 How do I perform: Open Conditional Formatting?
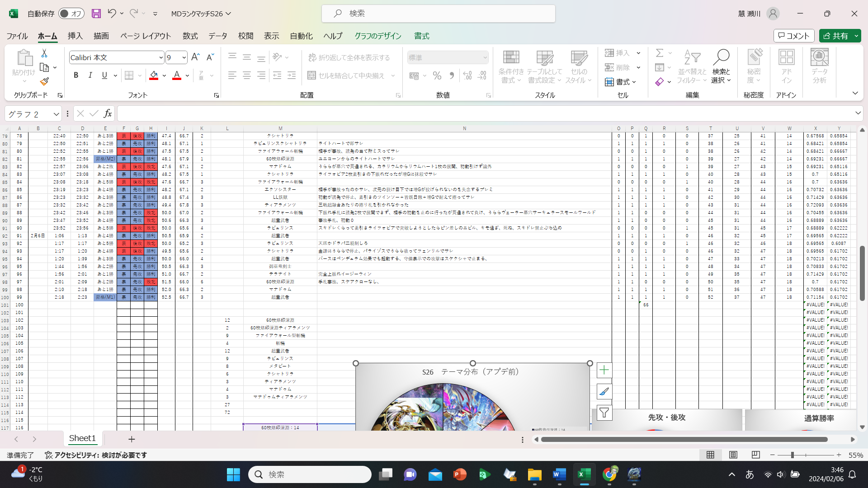click(511, 66)
